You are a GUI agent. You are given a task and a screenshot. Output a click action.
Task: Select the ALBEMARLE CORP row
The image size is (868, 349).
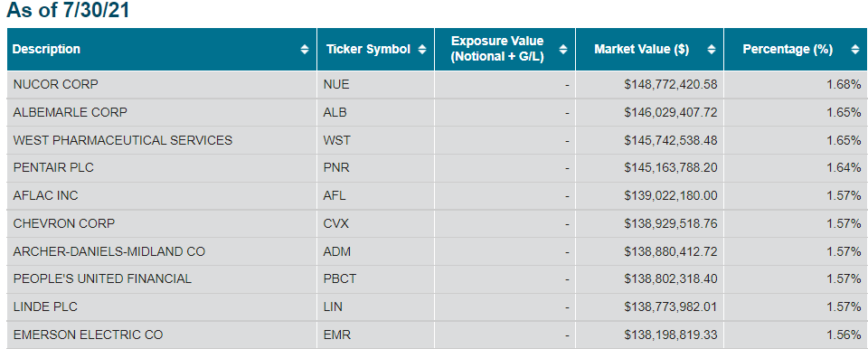[x=438, y=112]
